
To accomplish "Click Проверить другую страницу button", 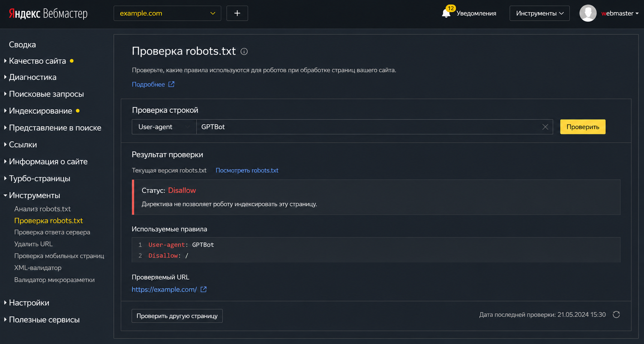I will coord(177,316).
